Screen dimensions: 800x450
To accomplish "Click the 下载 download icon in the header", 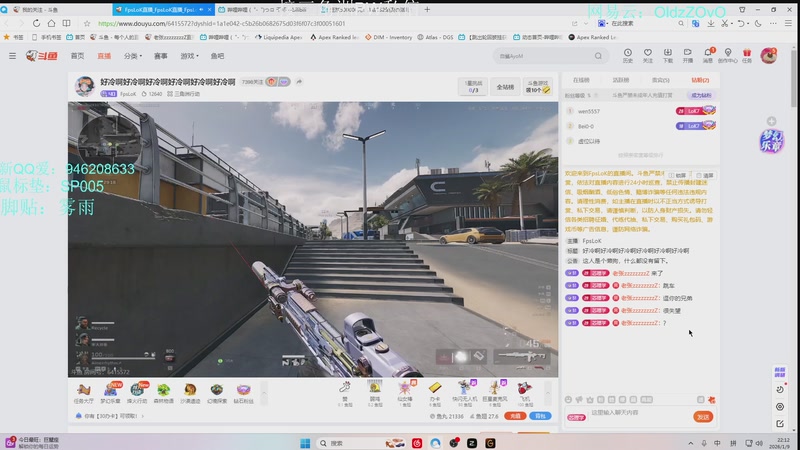I will (x=667, y=56).
